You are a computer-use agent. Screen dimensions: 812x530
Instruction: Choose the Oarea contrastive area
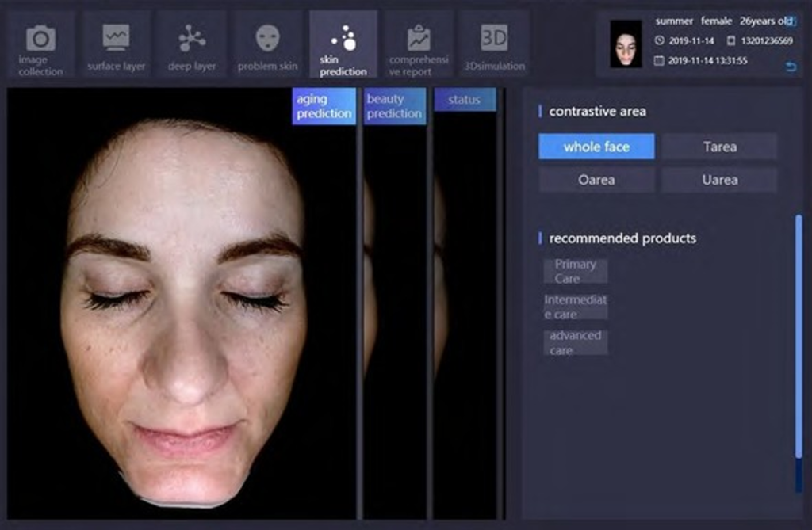pyautogui.click(x=596, y=180)
